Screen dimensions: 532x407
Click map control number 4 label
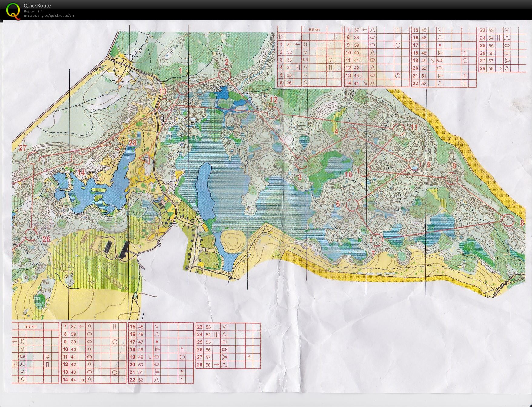(x=337, y=132)
